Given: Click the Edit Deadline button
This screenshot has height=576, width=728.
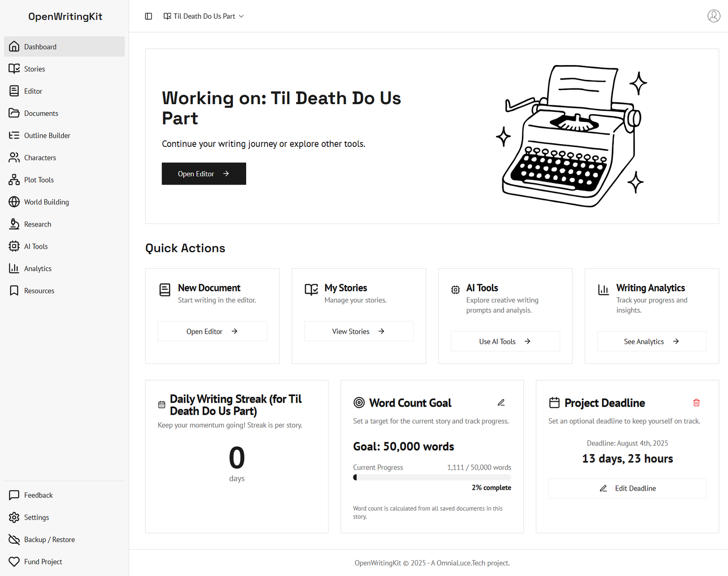Looking at the screenshot, I should [627, 488].
